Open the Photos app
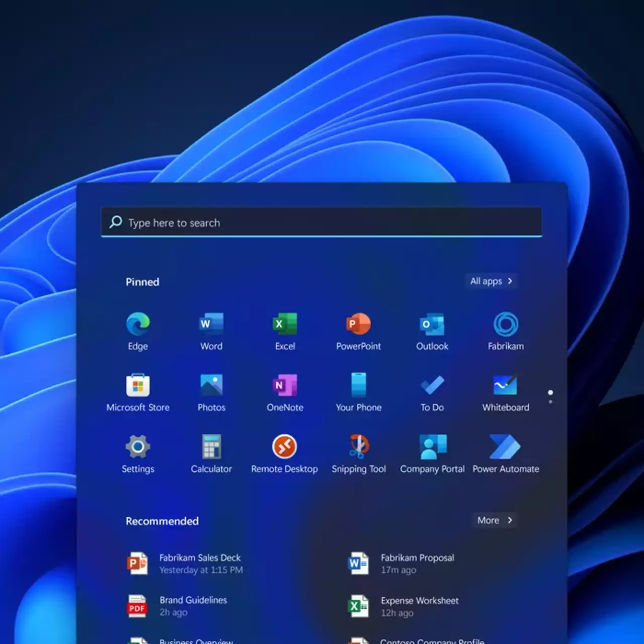This screenshot has height=644, width=644. (x=211, y=392)
